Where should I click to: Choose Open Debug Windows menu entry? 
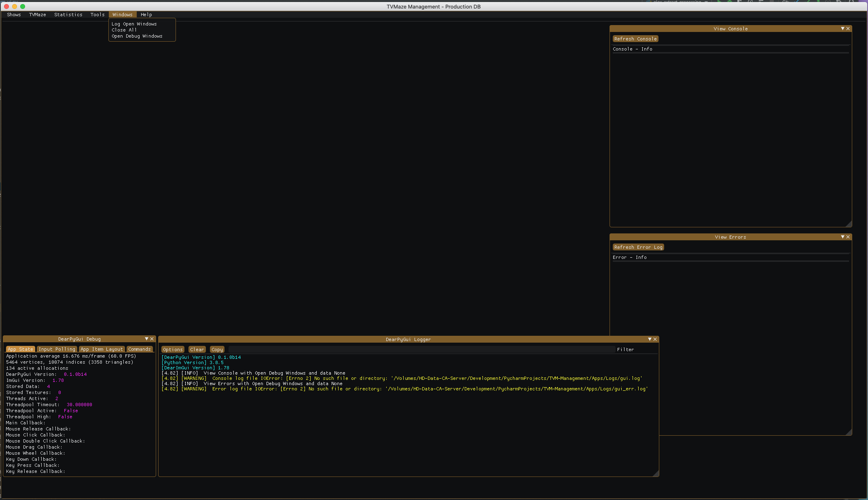[x=137, y=36]
